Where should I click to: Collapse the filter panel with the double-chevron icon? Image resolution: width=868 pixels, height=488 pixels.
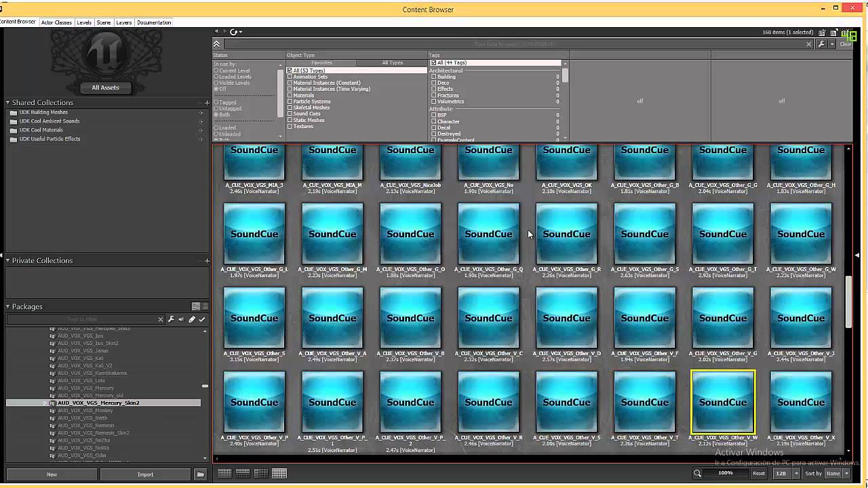217,44
